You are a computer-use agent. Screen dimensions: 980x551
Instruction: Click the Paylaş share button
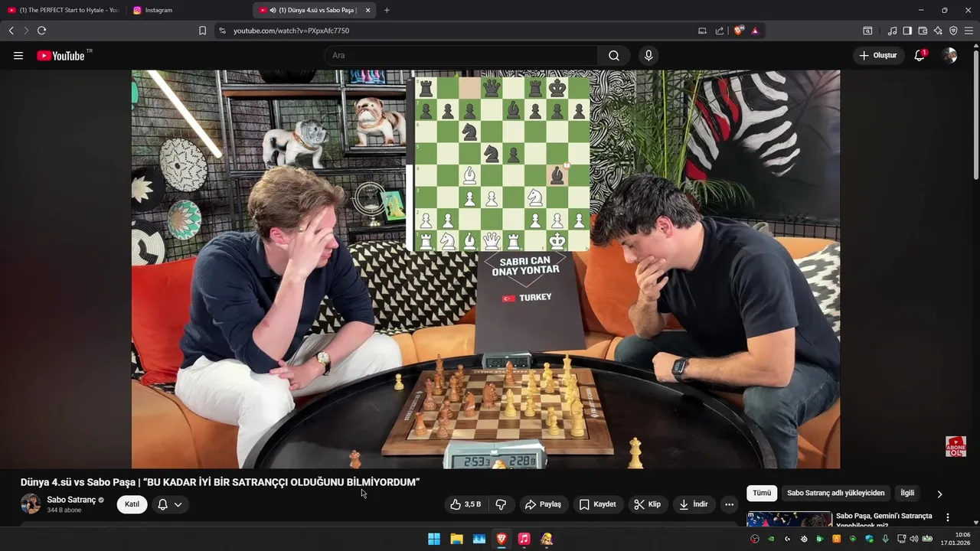coord(543,504)
